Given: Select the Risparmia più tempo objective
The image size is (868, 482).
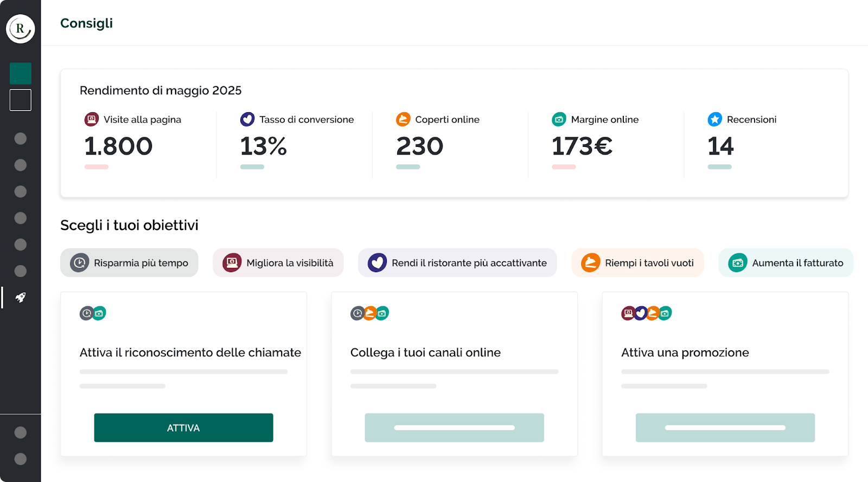Looking at the screenshot, I should (129, 263).
